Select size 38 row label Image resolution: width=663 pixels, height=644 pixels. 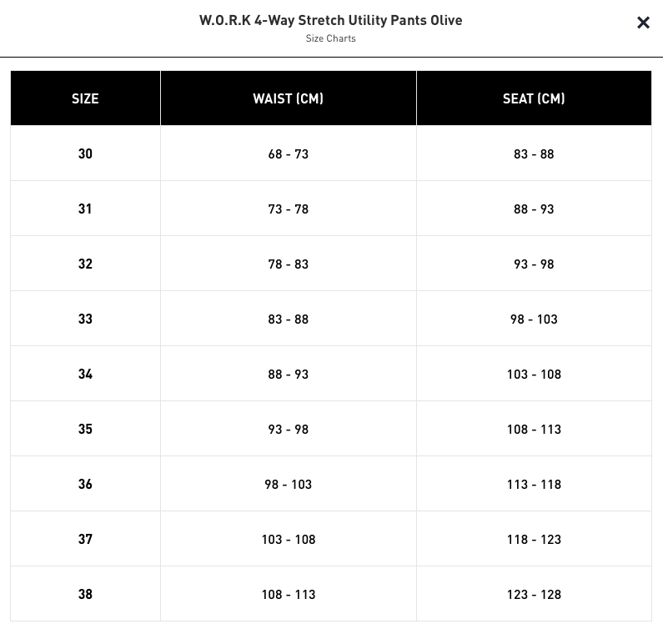click(85, 594)
